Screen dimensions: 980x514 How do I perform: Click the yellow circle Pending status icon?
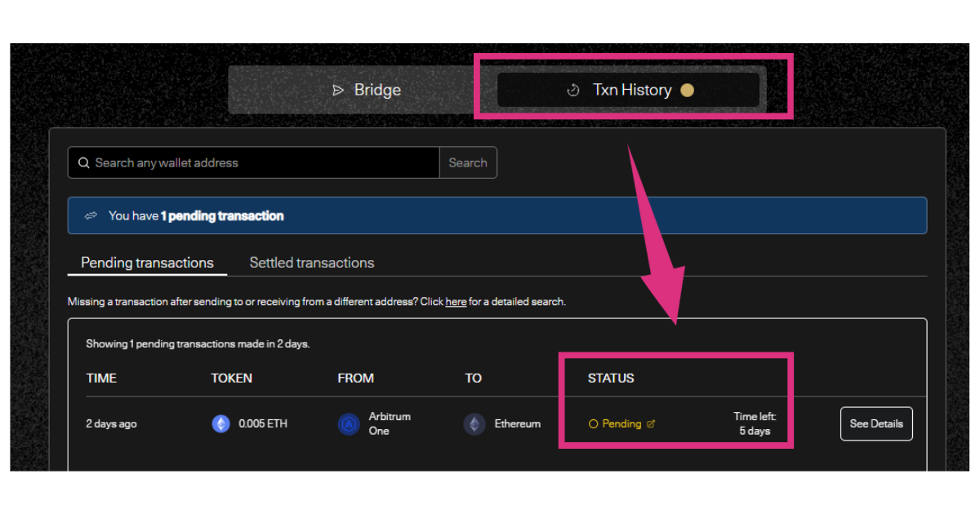pyautogui.click(x=594, y=424)
